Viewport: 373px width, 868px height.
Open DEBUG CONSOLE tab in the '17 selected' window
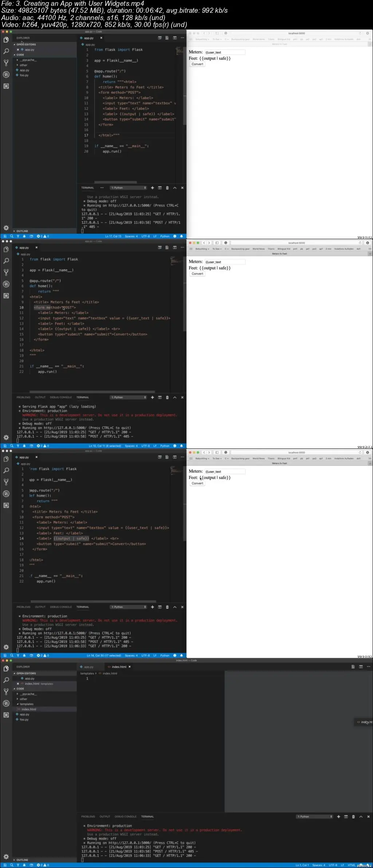tap(61, 607)
